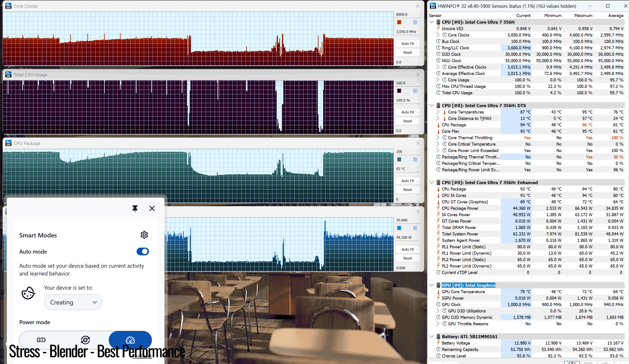Expand the Core Power Limit Exceeded row
This screenshot has width=629, height=364.
coord(438,150)
